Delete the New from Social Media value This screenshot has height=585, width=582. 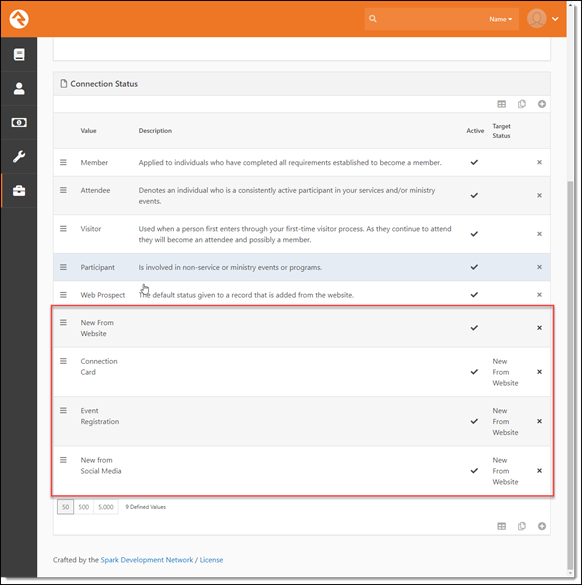tap(539, 471)
